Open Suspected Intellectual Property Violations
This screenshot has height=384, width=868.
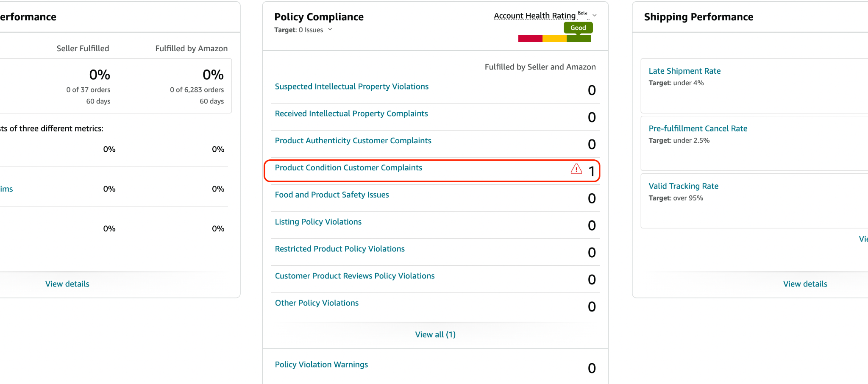click(x=351, y=86)
